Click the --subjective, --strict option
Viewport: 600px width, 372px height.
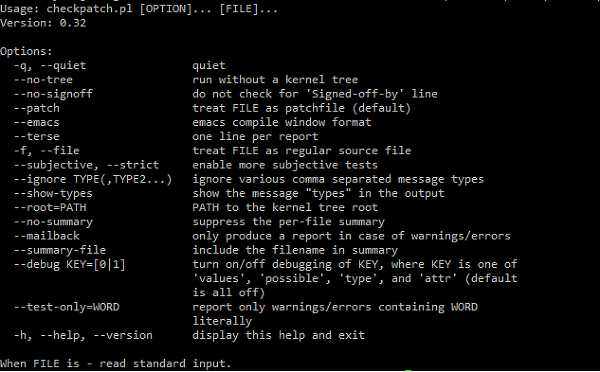tap(86, 165)
